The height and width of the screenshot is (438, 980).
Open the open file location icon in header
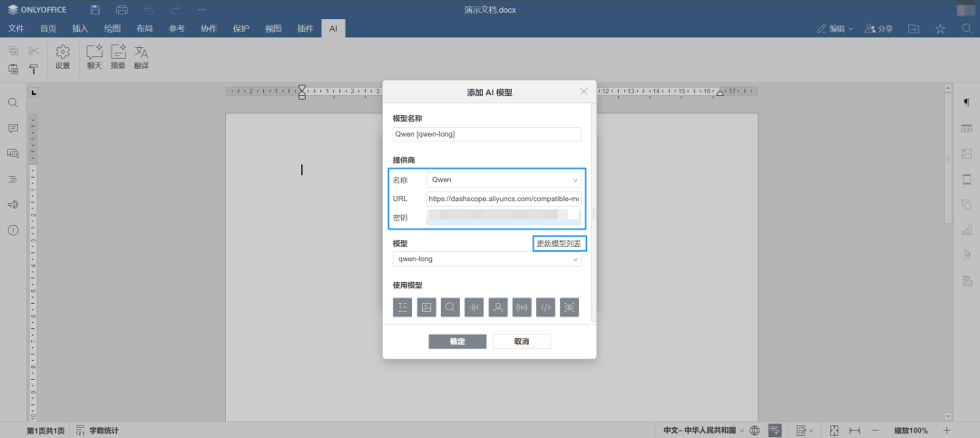(914, 28)
